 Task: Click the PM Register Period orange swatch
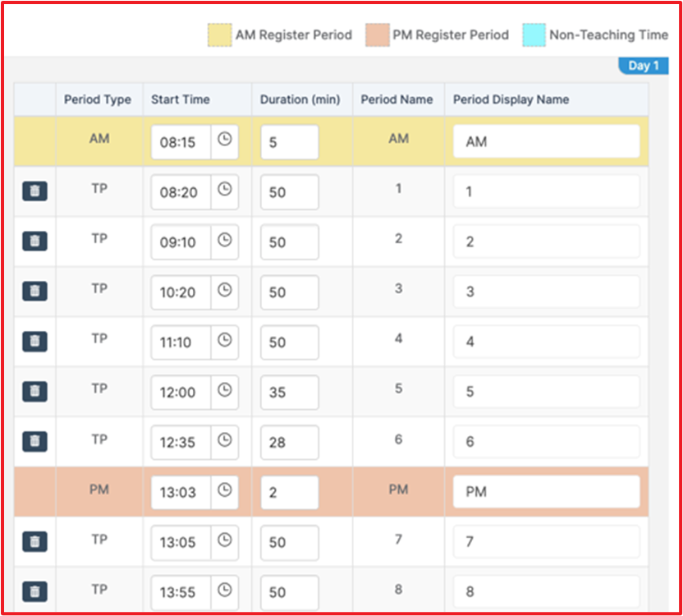pos(378,34)
